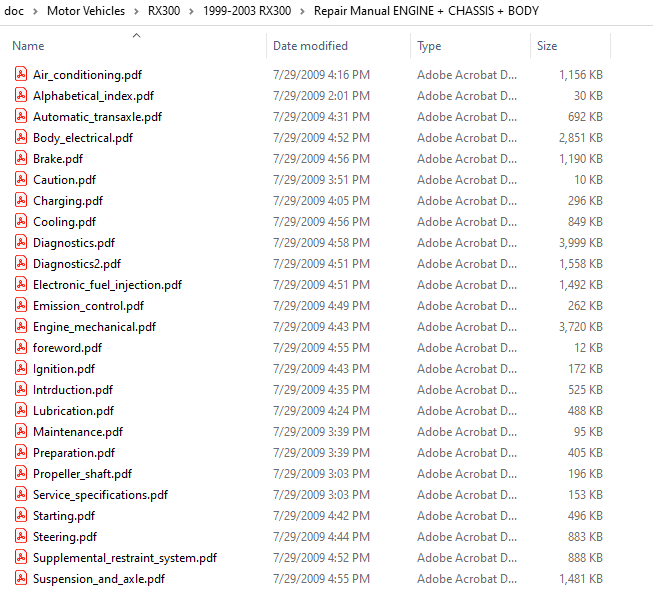Click the PDF icon next to Brake.pdf
Image resolution: width=653 pixels, height=608 pixels.
pos(21,159)
